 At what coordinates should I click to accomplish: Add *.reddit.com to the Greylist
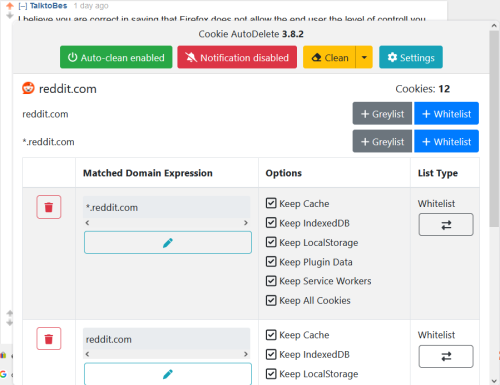click(382, 141)
